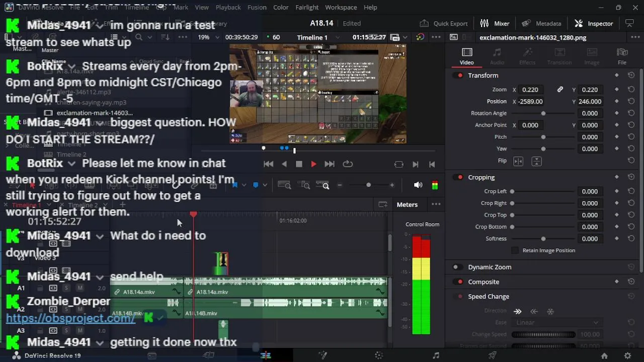Open the Timeline 1 name dropdown
This screenshot has width=644, height=362.
pos(337,38)
